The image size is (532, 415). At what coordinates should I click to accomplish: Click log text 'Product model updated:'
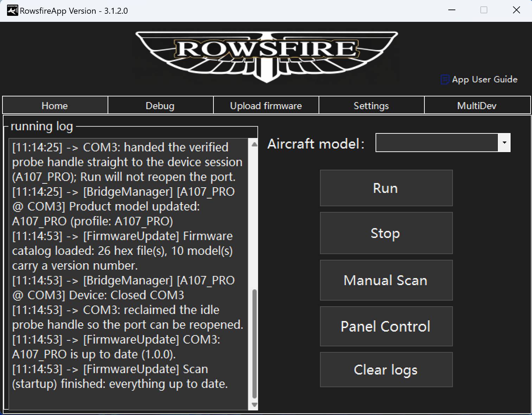click(x=134, y=206)
